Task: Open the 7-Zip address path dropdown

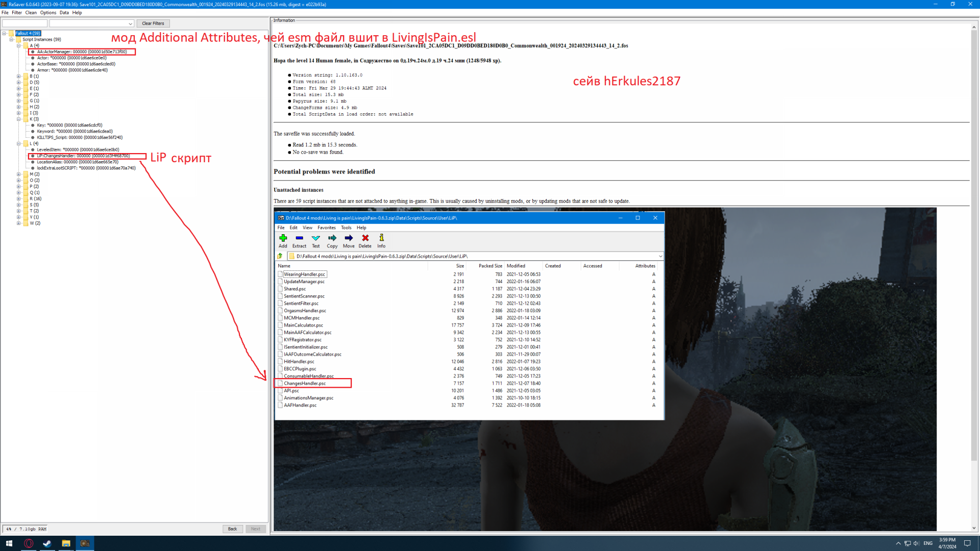Action: click(x=660, y=256)
